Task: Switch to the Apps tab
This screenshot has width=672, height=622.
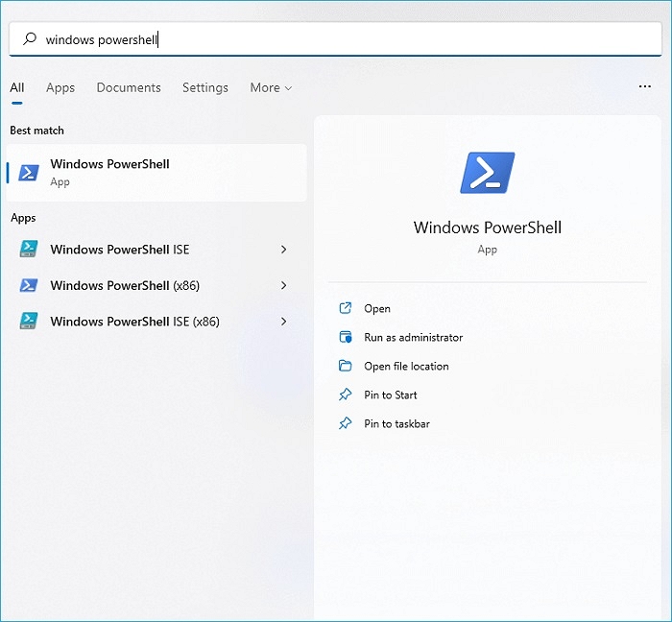Action: [60, 87]
